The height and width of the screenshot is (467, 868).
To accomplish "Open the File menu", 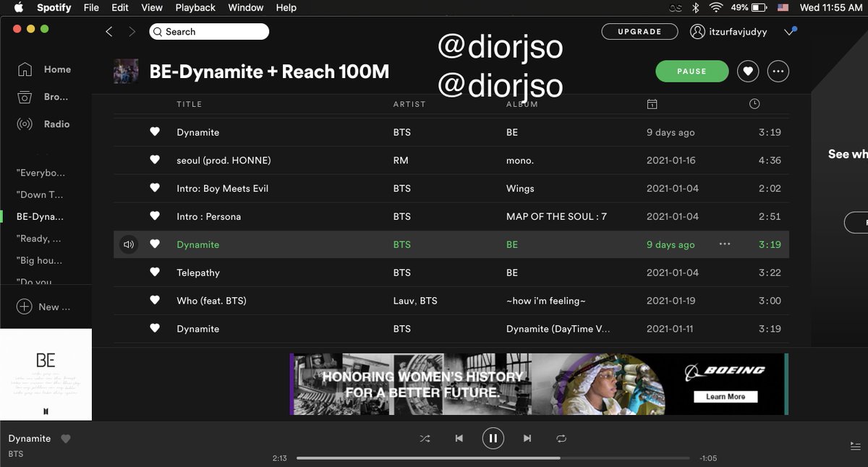I will (x=91, y=8).
